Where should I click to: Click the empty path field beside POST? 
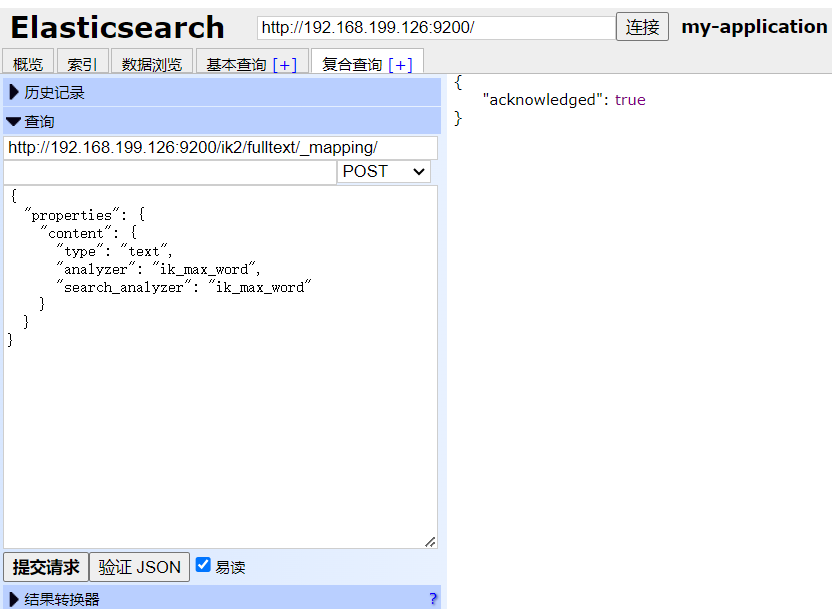170,172
